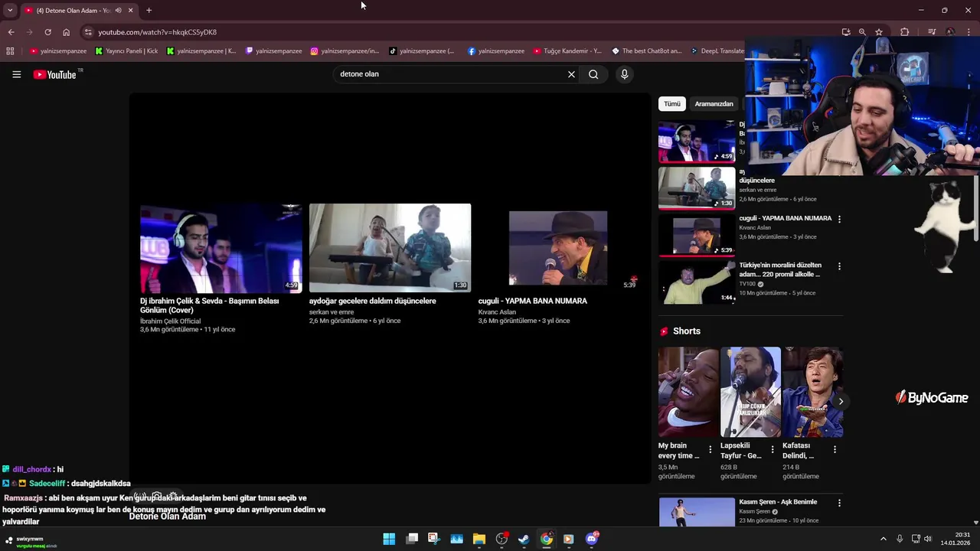The height and width of the screenshot is (551, 980).
Task: Select the Tümü filter chip
Action: pyautogui.click(x=672, y=103)
